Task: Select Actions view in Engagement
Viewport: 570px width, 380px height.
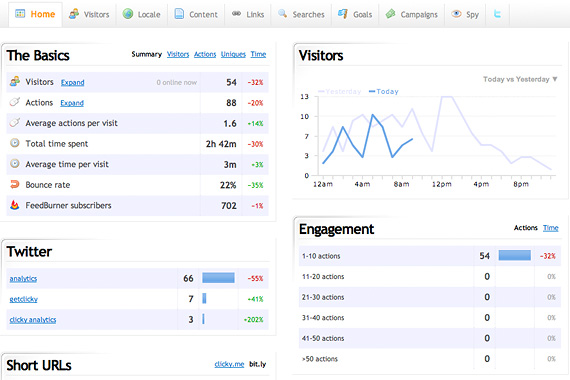Action: [526, 228]
